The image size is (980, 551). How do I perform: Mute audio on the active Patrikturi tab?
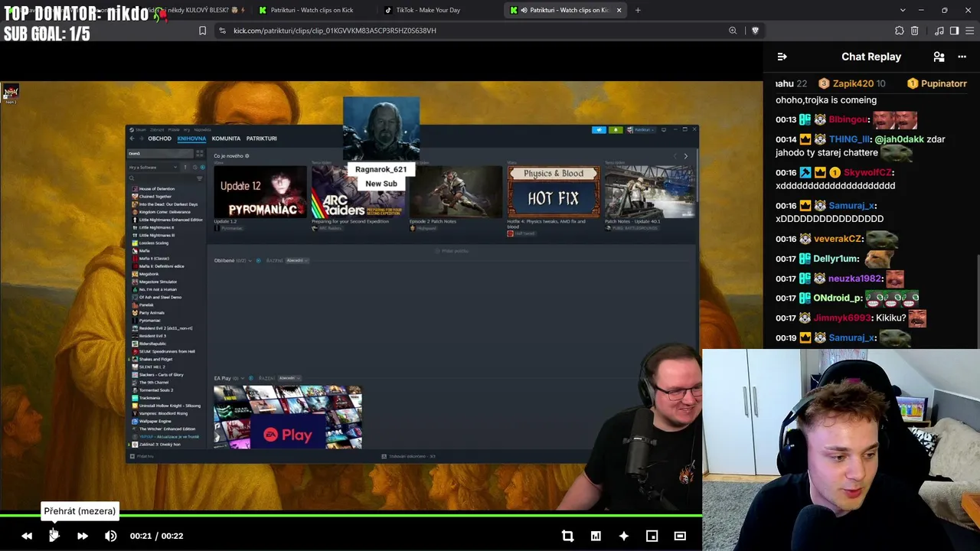[524, 10]
